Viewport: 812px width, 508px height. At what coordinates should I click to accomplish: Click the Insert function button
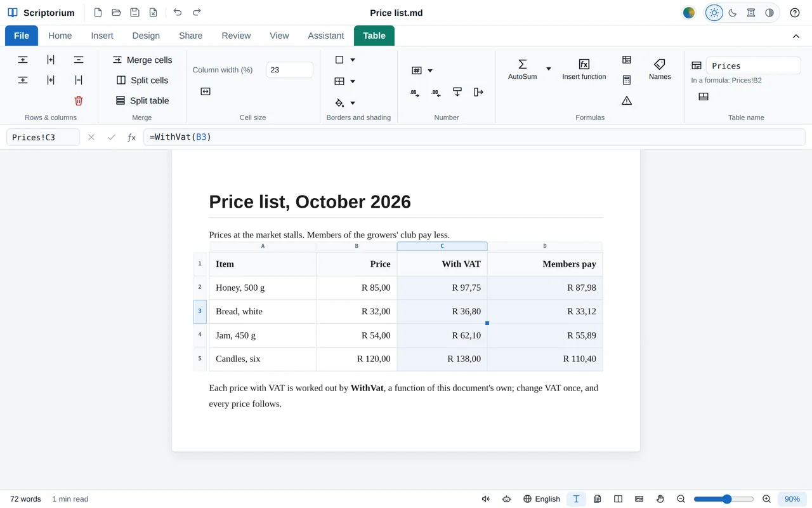tap(584, 69)
